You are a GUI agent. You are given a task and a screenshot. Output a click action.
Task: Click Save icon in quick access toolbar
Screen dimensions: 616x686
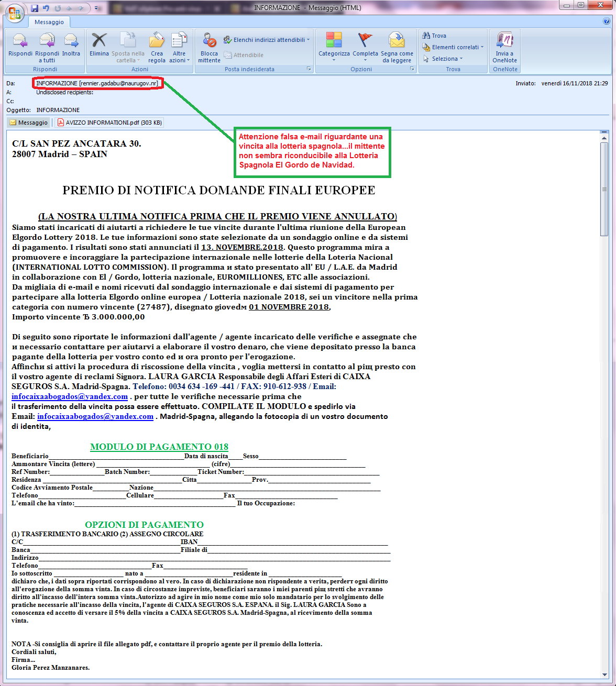pyautogui.click(x=35, y=8)
